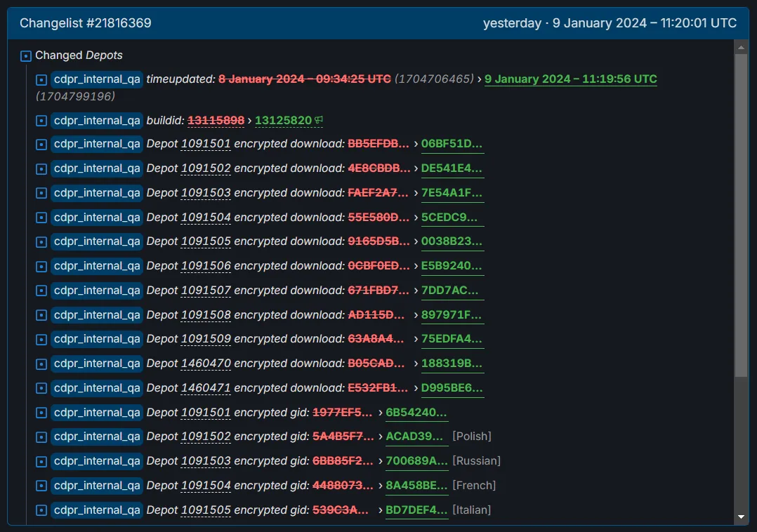Open Depot 1091506 link
Screen dimensions: 757x532
coord(206,266)
